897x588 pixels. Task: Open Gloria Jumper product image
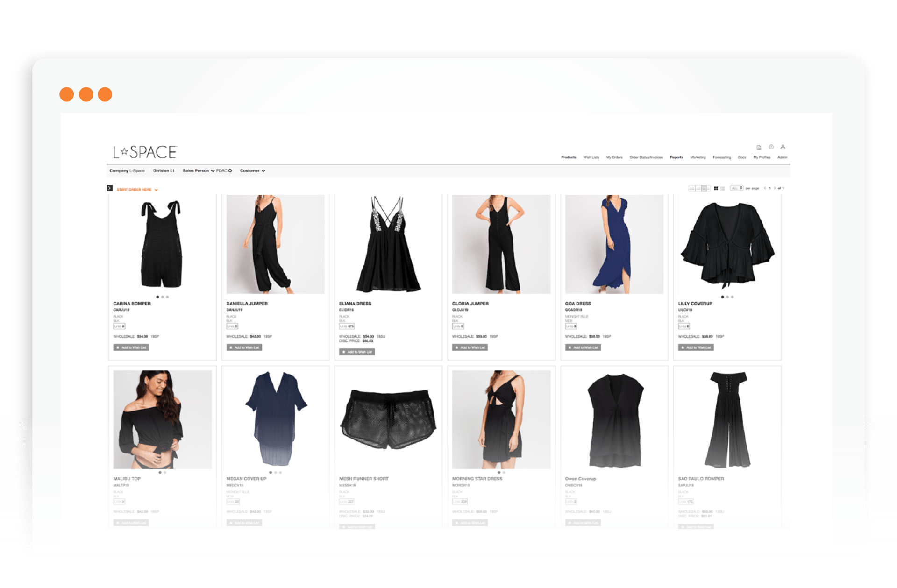501,244
